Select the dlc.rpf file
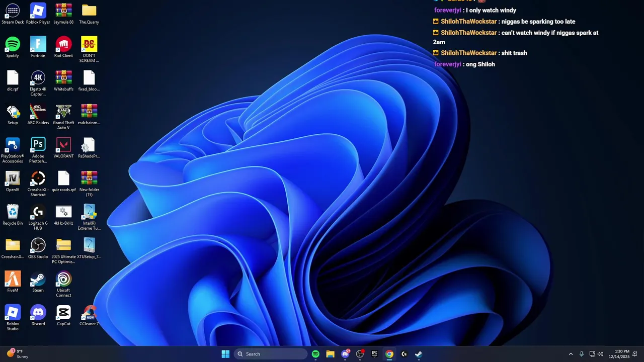The image size is (644, 362). [x=13, y=81]
